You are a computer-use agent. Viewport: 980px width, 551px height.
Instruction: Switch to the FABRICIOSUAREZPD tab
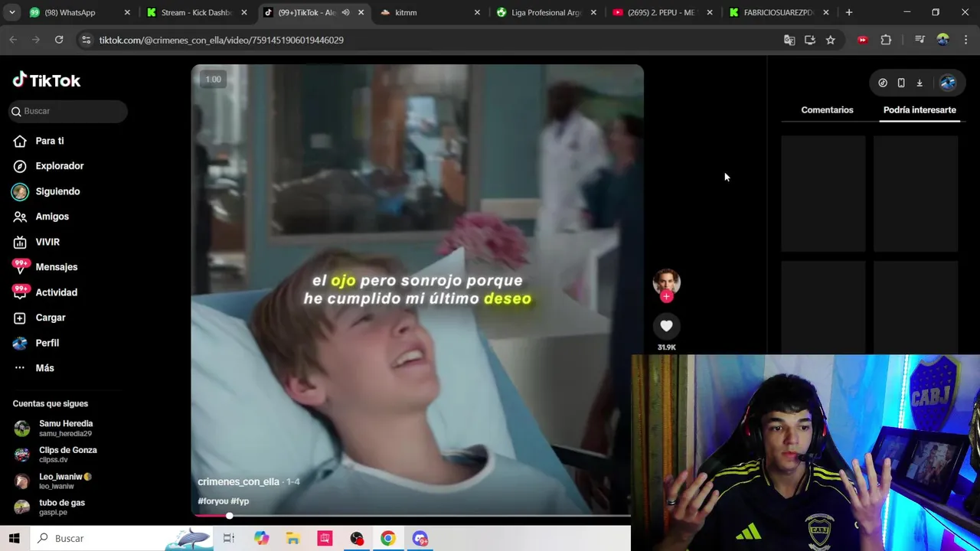(778, 12)
